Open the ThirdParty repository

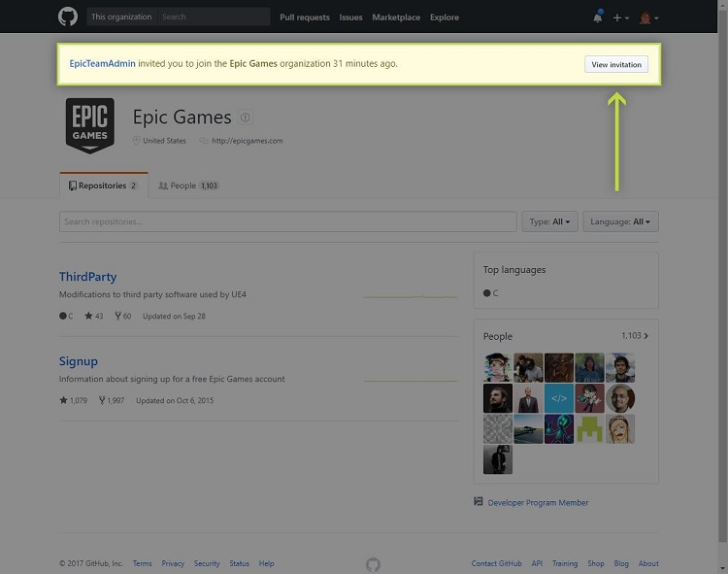(87, 277)
